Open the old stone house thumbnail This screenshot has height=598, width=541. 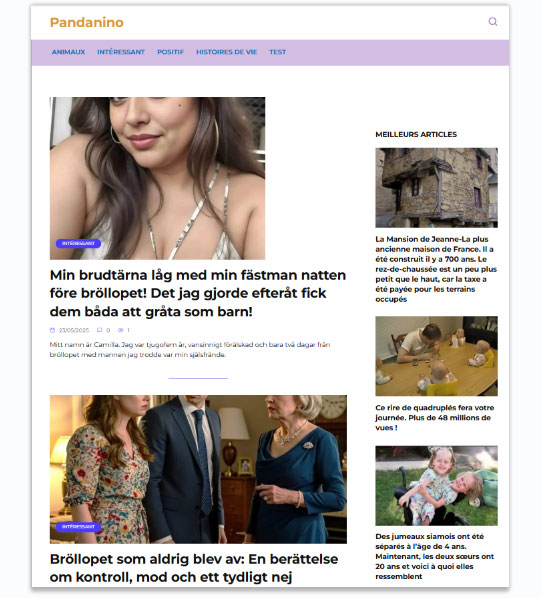click(x=436, y=188)
